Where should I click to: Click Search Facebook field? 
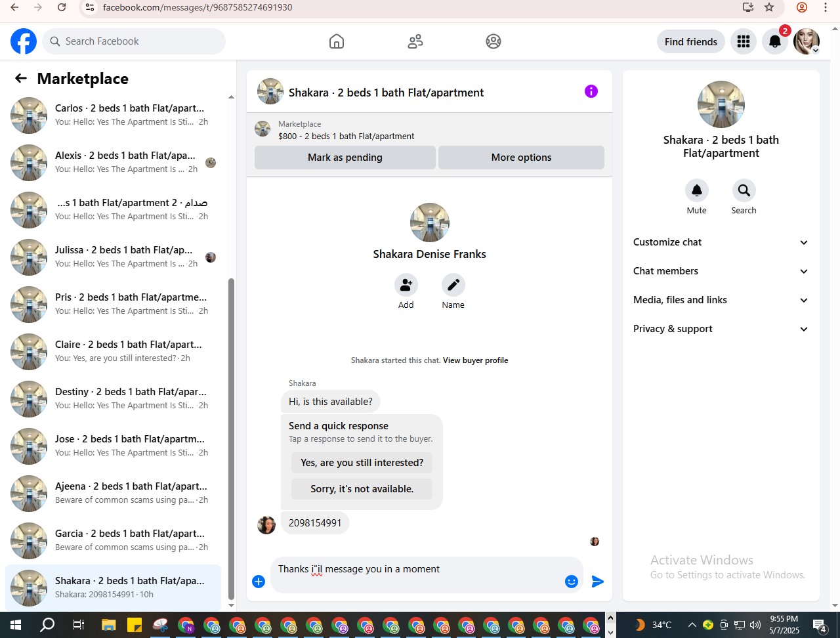[x=134, y=41]
